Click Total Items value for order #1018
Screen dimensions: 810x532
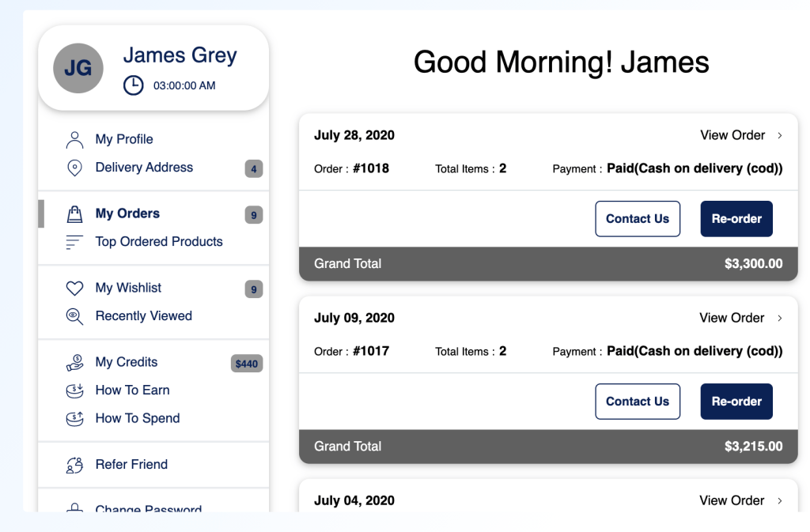(502, 168)
